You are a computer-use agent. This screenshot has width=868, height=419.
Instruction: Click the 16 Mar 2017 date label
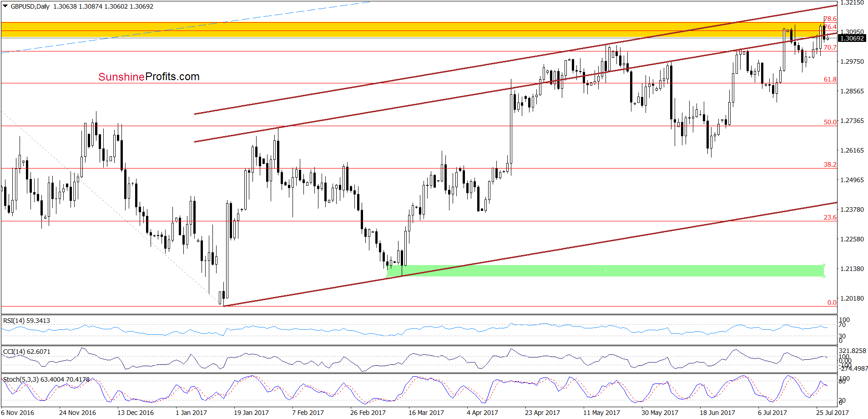point(426,413)
